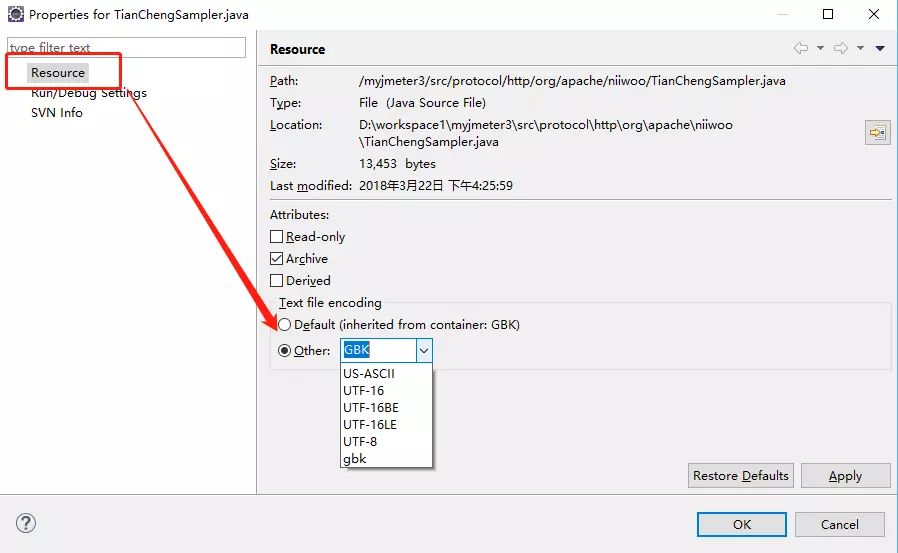This screenshot has width=898, height=553.
Task: Open the Resource page view menu triangle
Action: pos(880,48)
